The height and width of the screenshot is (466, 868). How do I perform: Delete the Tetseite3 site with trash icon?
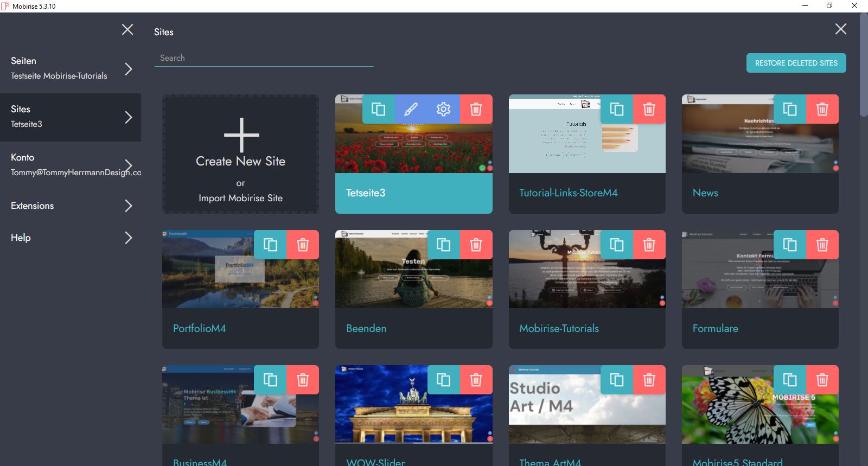pyautogui.click(x=476, y=109)
